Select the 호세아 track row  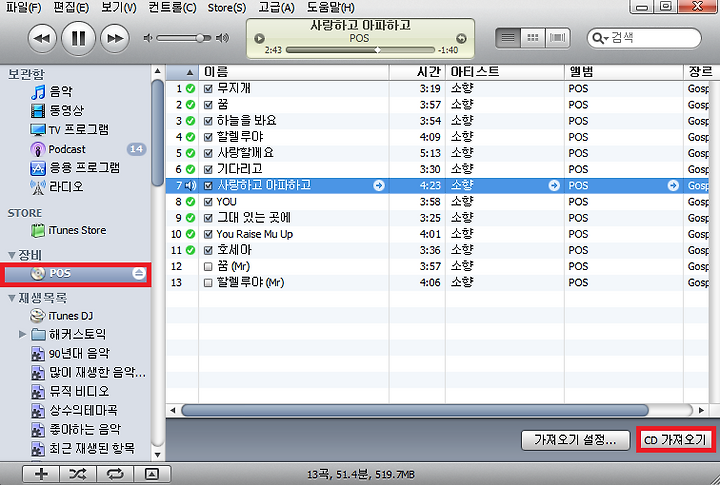[438, 250]
